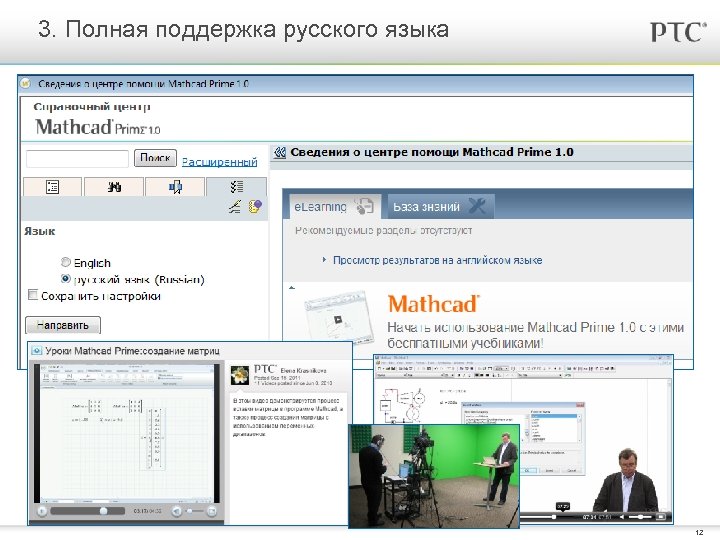Click the Сведения о центре помощи page heading
The image size is (720, 540).
432,152
